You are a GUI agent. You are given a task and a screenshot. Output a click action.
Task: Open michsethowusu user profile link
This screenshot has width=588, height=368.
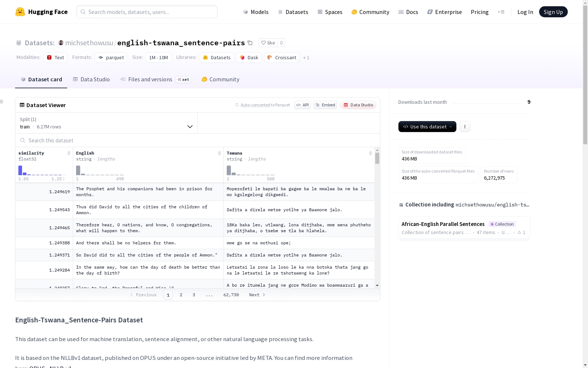pos(89,43)
